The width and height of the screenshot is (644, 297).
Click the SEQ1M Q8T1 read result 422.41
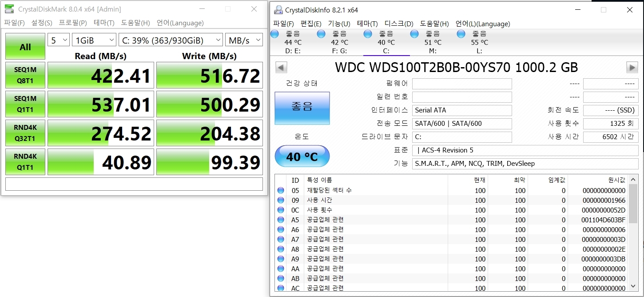(101, 75)
